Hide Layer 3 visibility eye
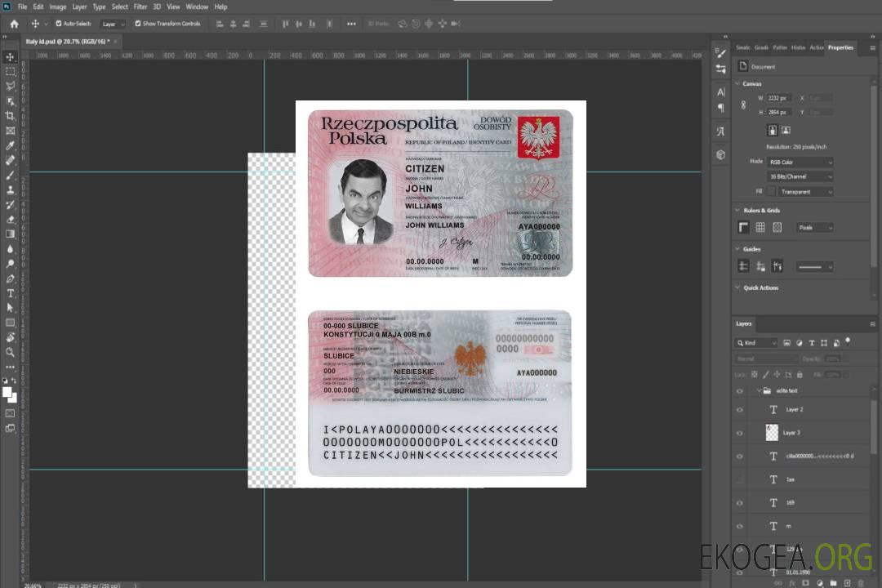Image resolution: width=882 pixels, height=588 pixels. [x=740, y=434]
